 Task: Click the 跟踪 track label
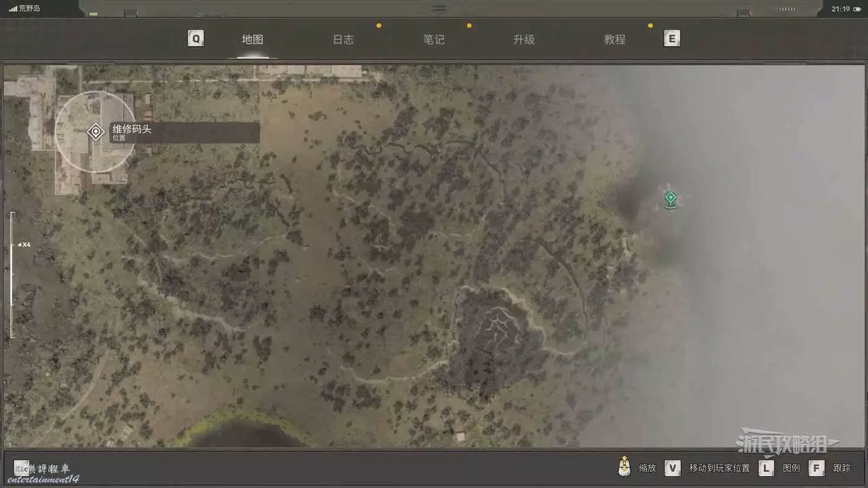(x=842, y=468)
